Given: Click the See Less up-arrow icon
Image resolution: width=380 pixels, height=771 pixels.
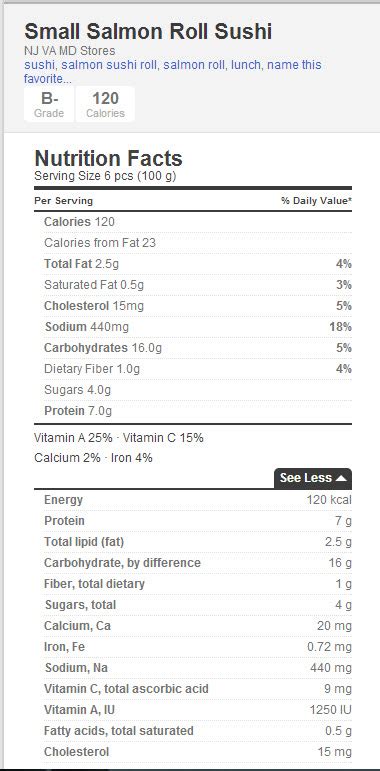Looking at the screenshot, I should point(341,478).
